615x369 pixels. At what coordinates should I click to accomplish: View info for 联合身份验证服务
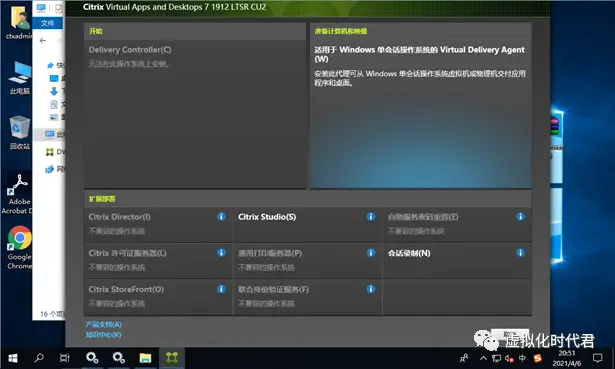coord(371,289)
